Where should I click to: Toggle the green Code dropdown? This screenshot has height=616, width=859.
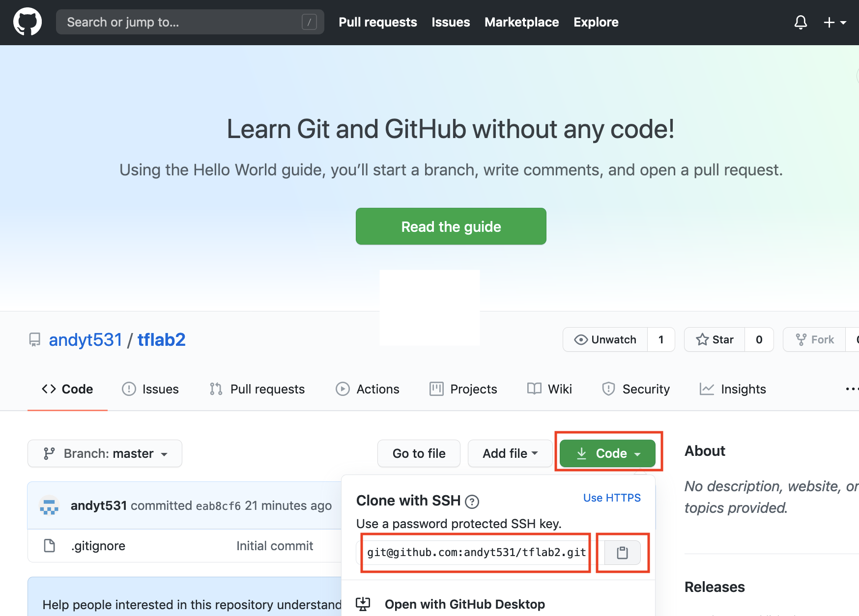click(607, 453)
